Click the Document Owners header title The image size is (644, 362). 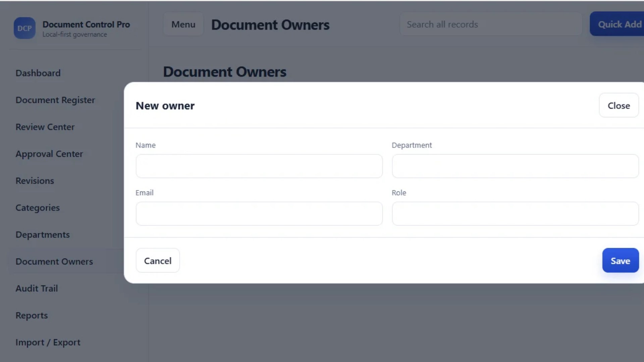(x=270, y=25)
